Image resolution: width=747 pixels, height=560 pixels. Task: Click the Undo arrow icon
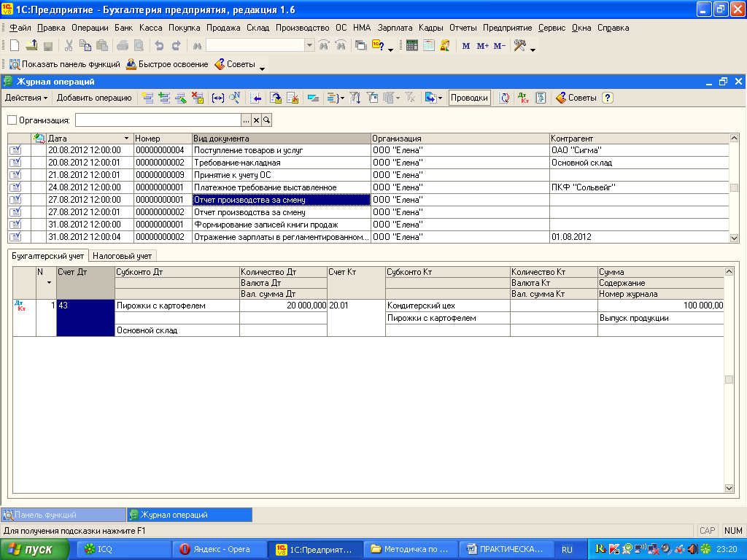click(x=159, y=46)
